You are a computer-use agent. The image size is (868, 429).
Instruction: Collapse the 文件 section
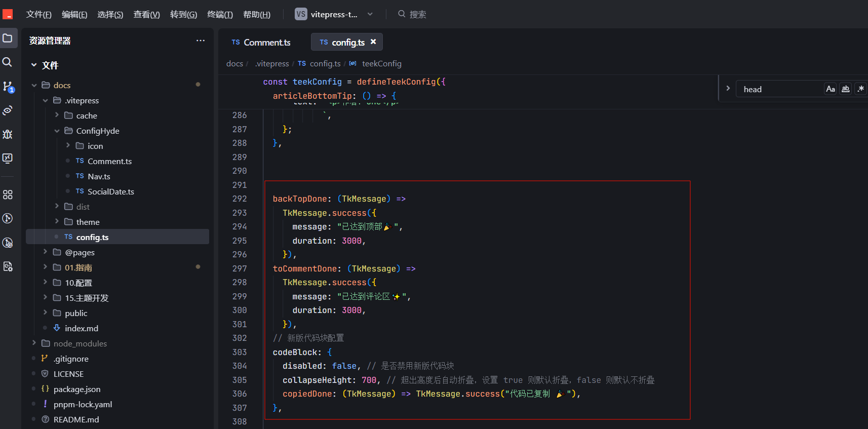[x=34, y=65]
